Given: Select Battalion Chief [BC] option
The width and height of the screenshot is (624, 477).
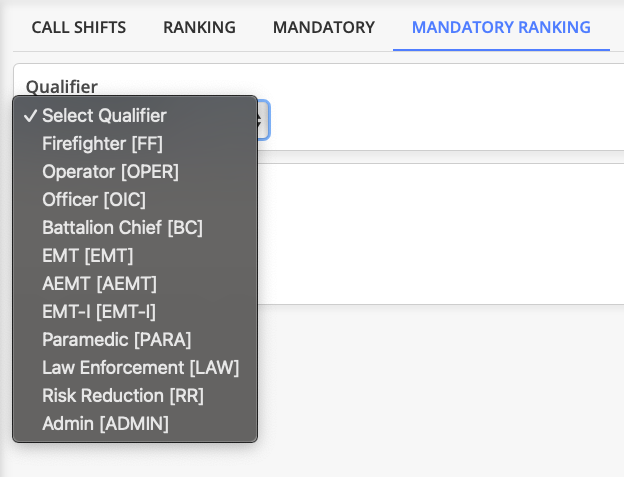Looking at the screenshot, I should point(122,228).
